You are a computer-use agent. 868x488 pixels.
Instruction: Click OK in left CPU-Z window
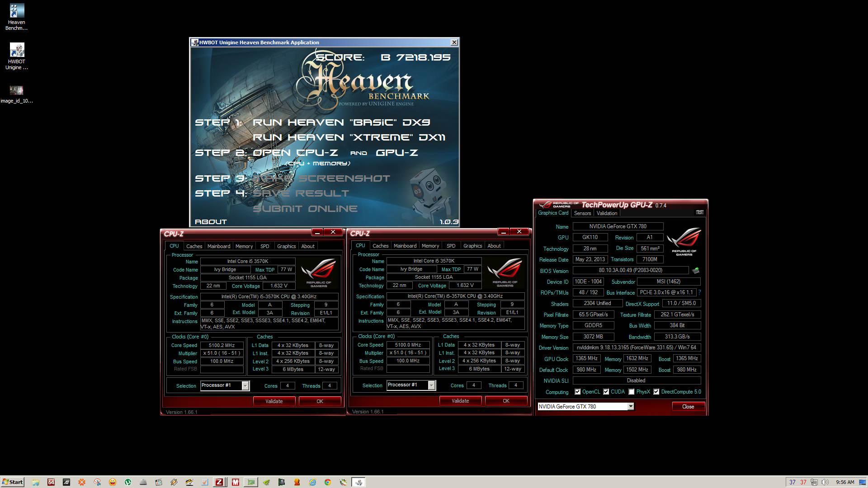(320, 401)
